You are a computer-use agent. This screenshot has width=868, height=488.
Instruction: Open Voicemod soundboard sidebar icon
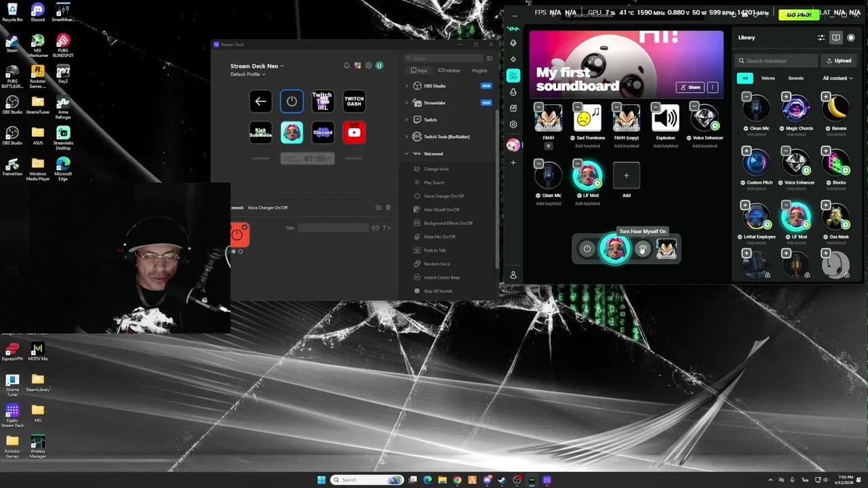point(513,76)
